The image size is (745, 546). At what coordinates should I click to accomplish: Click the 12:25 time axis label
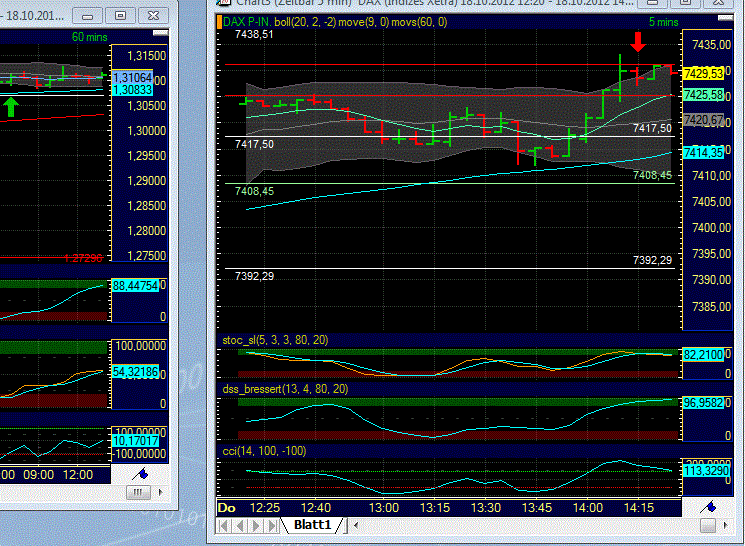coord(265,508)
